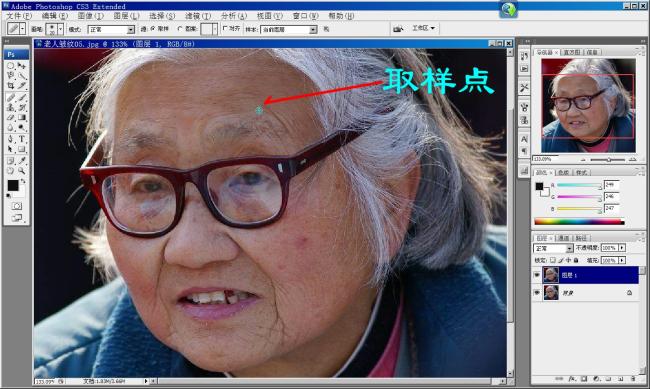Choose the Polygonal Lasso tool
650x389 pixels.
click(11, 76)
